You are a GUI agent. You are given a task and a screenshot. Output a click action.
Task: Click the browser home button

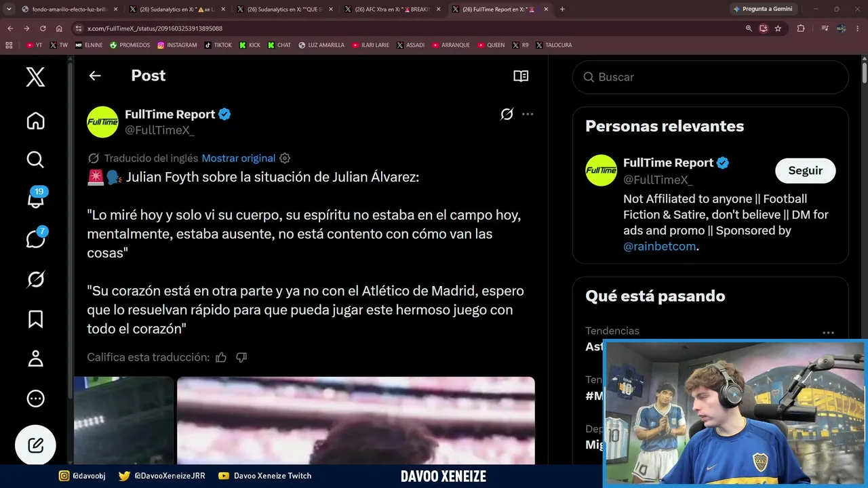tap(59, 28)
